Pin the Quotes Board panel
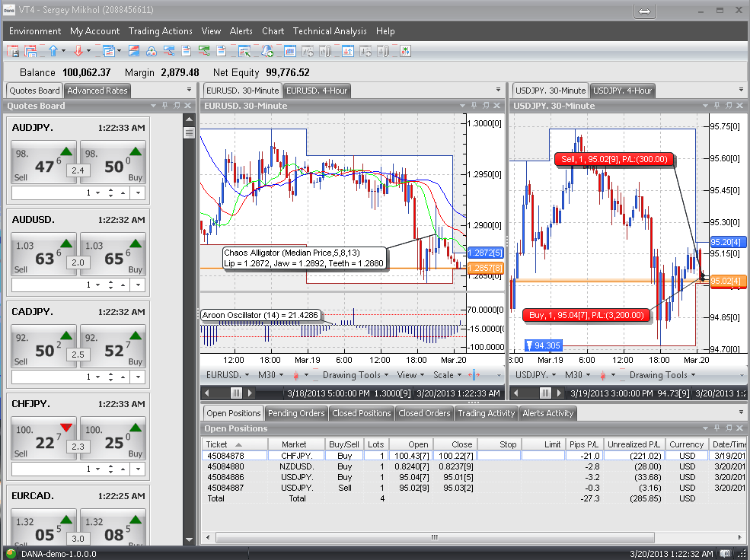Screen dimensions: 750x560 click(164, 106)
